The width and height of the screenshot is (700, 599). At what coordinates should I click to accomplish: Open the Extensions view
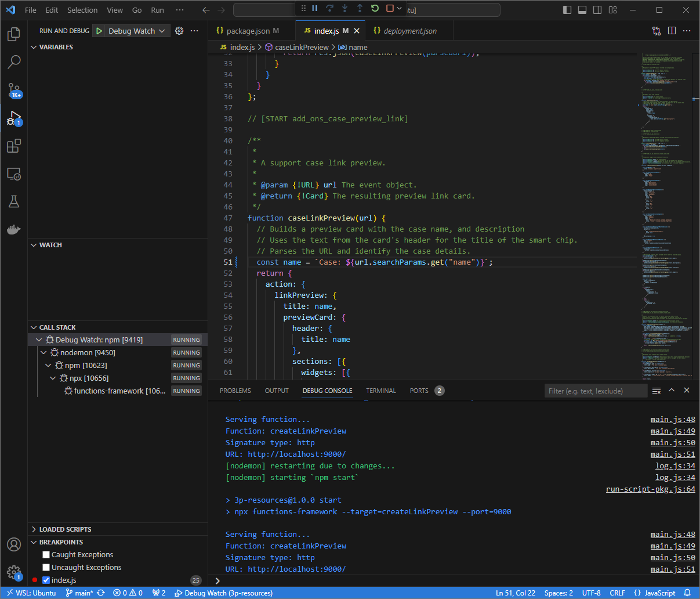coord(14,146)
